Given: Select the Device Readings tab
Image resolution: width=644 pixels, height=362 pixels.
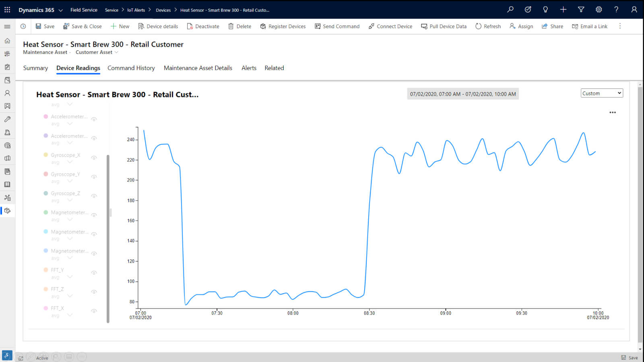Looking at the screenshot, I should point(78,68).
